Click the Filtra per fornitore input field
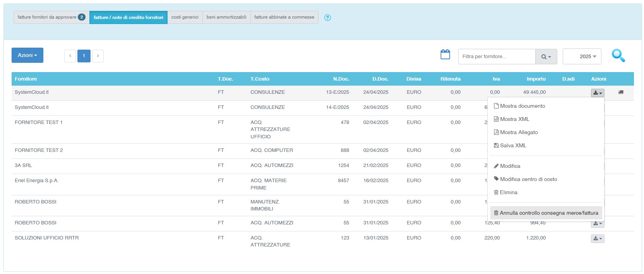This screenshot has height=274, width=644. [x=497, y=57]
